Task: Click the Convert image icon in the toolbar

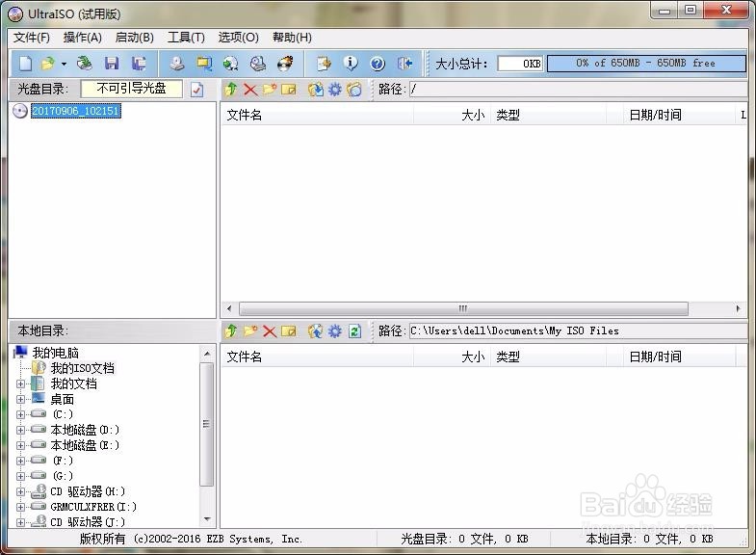Action: [x=231, y=64]
